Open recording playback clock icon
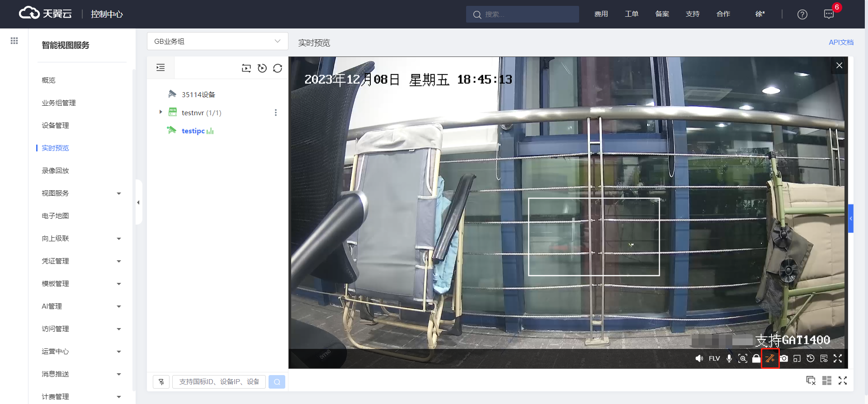This screenshot has width=868, height=404. coord(811,358)
